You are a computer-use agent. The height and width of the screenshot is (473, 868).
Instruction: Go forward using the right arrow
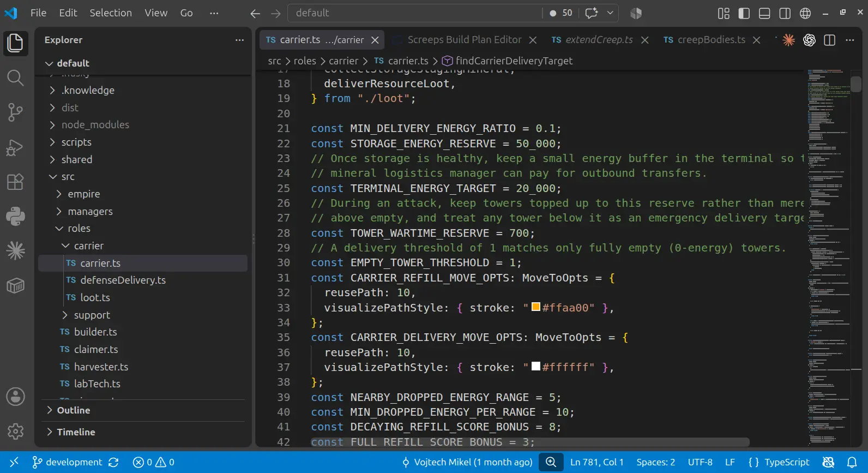tap(276, 13)
